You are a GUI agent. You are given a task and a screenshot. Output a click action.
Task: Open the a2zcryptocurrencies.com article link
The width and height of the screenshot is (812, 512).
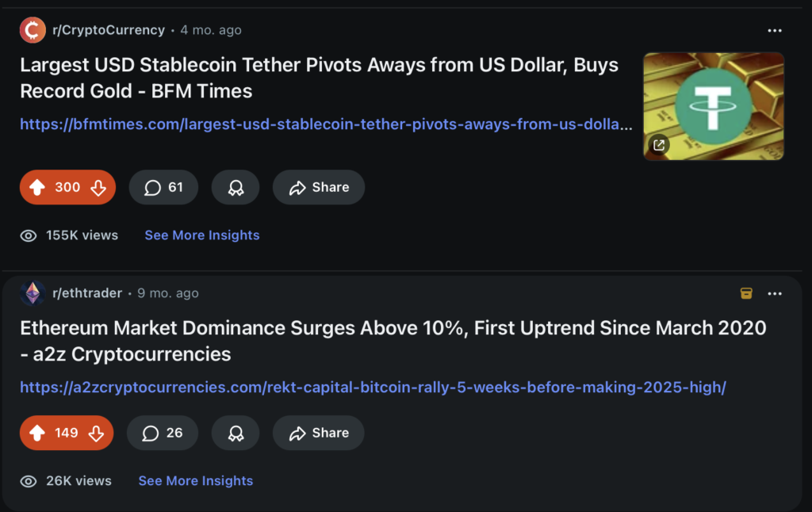(x=373, y=388)
